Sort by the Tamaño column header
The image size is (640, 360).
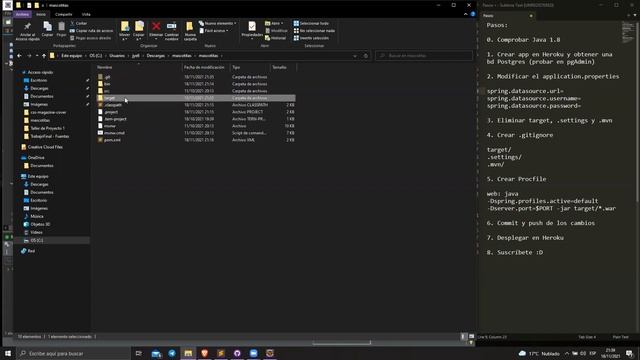tap(280, 67)
